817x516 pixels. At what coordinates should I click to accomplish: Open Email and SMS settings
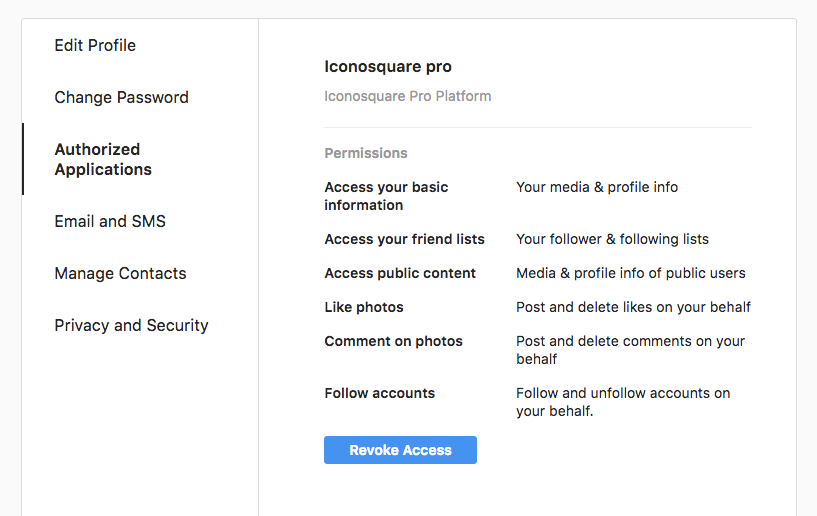tap(110, 221)
